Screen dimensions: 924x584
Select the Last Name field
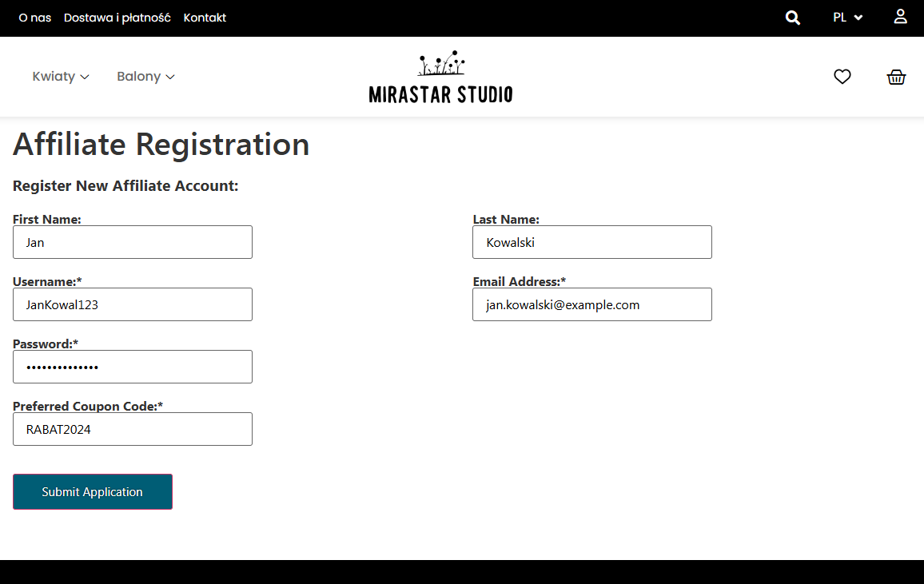coord(592,242)
